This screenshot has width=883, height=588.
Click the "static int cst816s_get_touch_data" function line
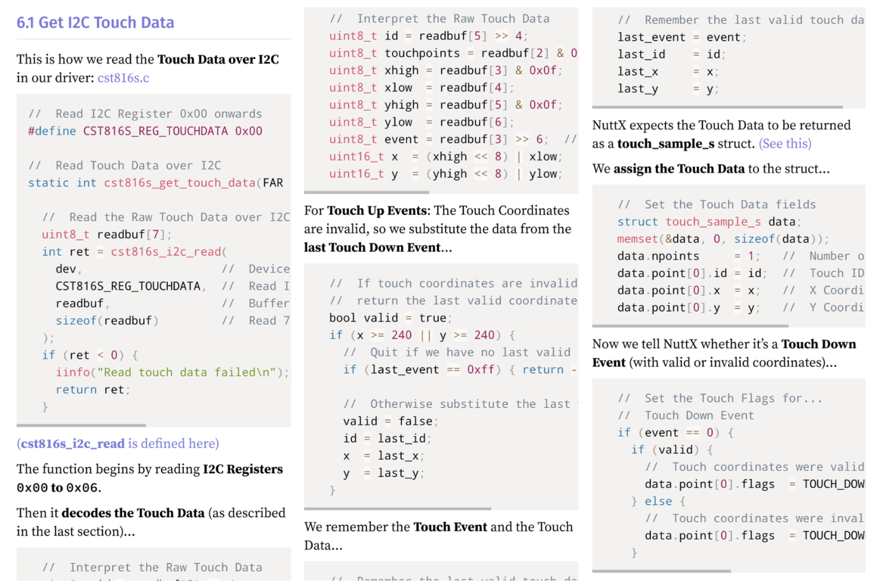coord(155,183)
